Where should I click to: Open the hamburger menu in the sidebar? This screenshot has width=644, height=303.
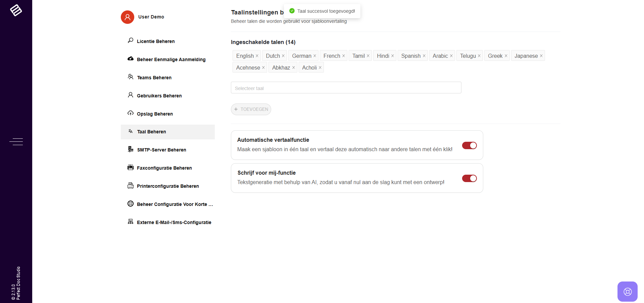[16, 142]
